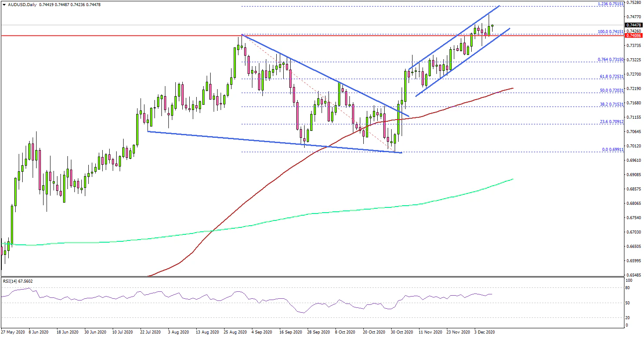Click the RSI(14) 67.5602 indicator label

point(17,281)
